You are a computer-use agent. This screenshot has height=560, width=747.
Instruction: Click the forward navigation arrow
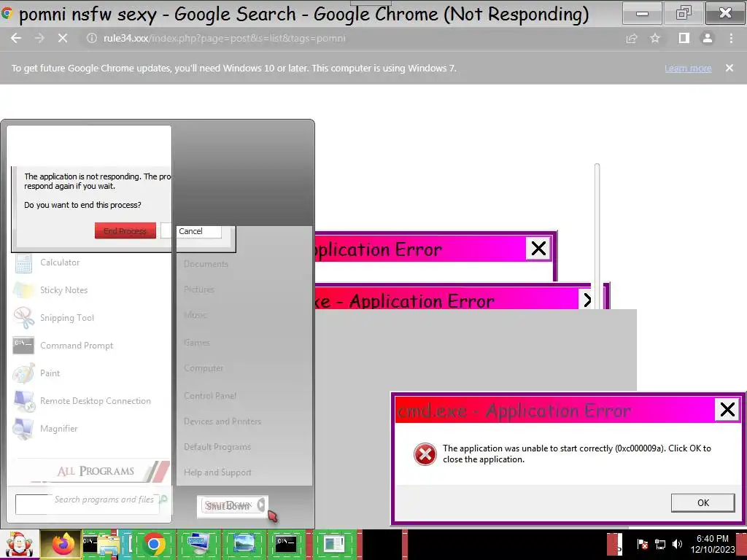(39, 39)
